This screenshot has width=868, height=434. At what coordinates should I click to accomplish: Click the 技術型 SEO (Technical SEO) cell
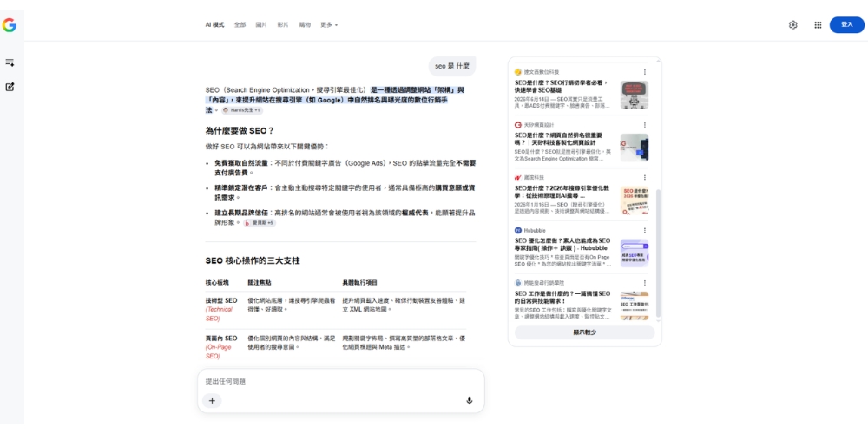(221, 310)
